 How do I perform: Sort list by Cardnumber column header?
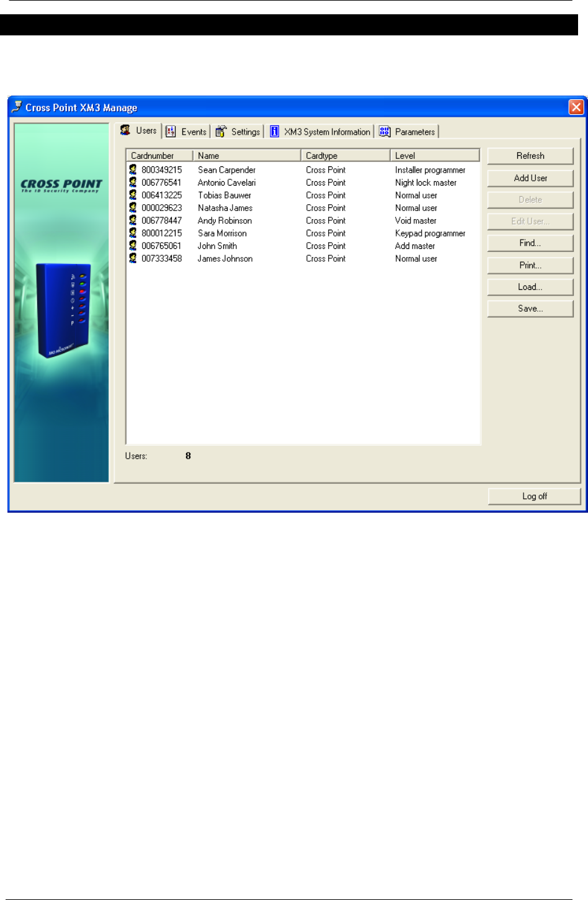pyautogui.click(x=159, y=155)
